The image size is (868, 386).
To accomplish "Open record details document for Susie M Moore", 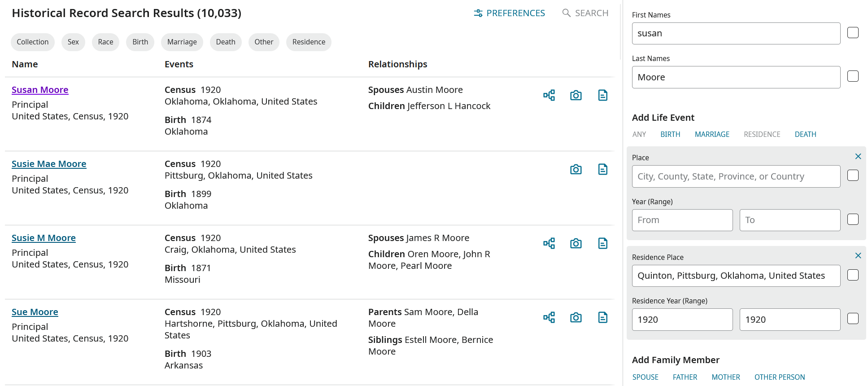I will 603,243.
